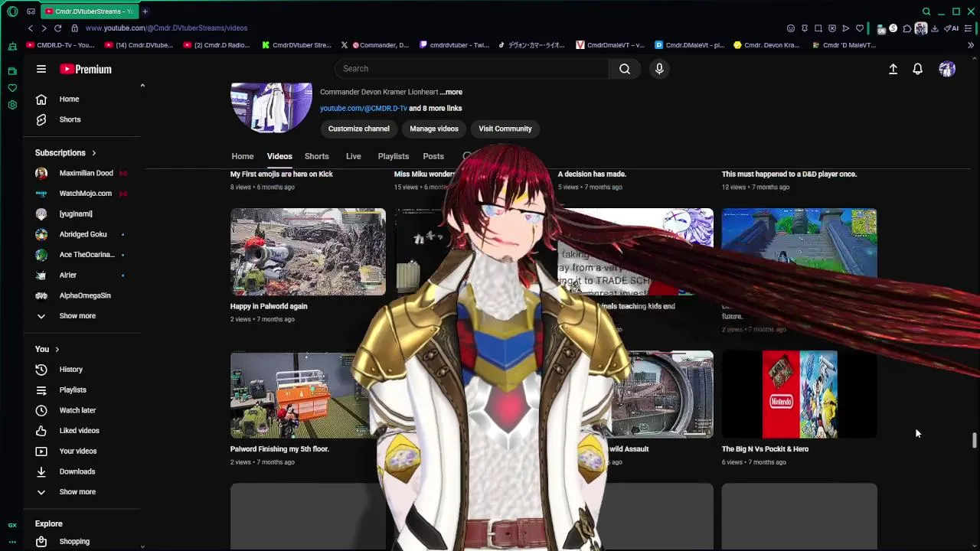Open the YouTube account avatar menu
Image resolution: width=980 pixels, height=551 pixels.
[x=947, y=69]
